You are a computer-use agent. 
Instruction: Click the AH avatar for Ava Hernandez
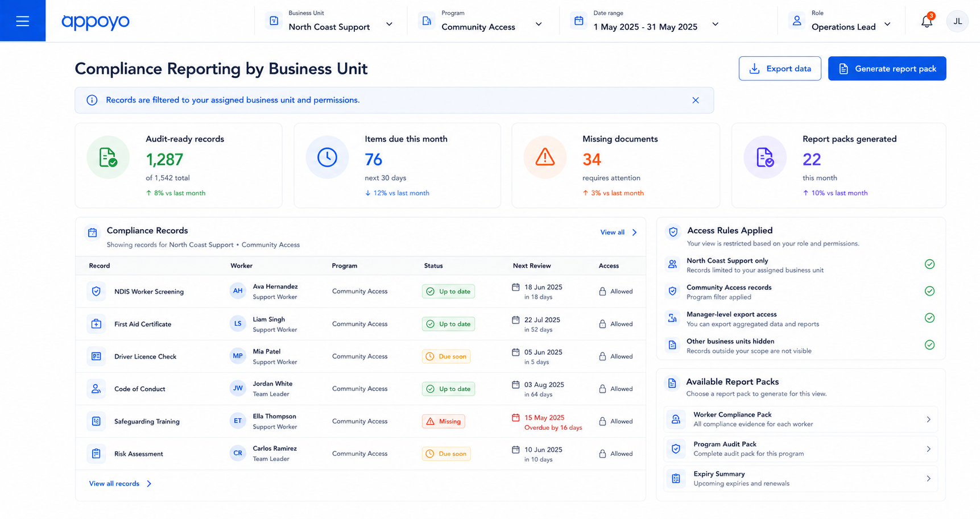(x=238, y=291)
